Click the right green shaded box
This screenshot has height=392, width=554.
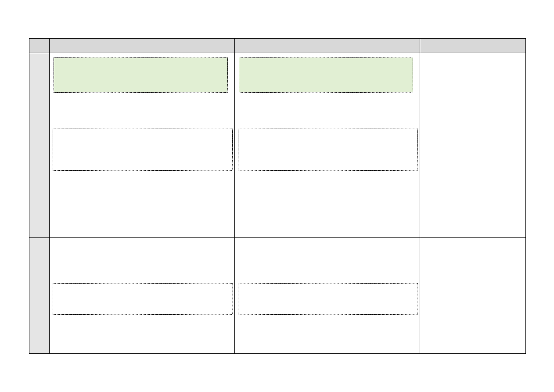point(326,75)
